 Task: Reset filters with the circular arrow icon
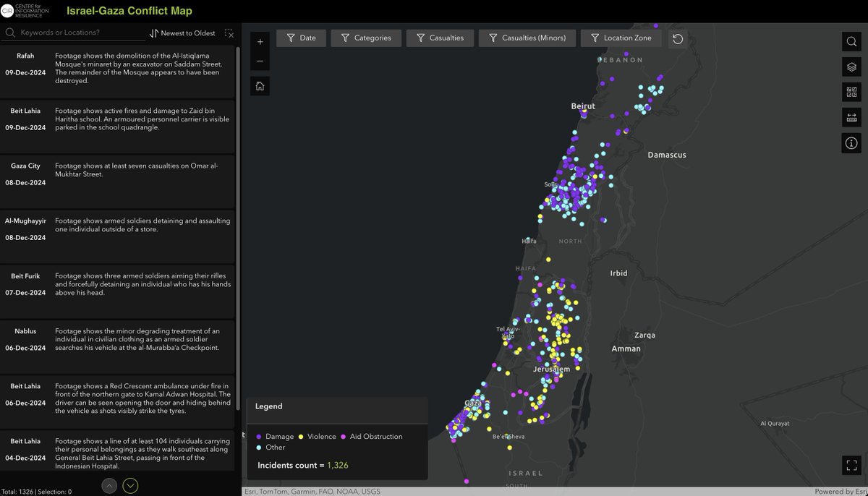pos(678,39)
